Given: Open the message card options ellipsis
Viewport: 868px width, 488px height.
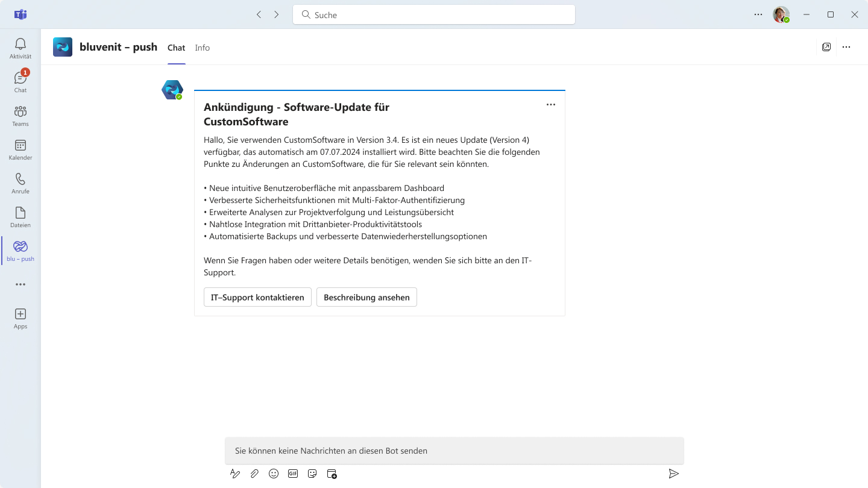Looking at the screenshot, I should pos(551,104).
